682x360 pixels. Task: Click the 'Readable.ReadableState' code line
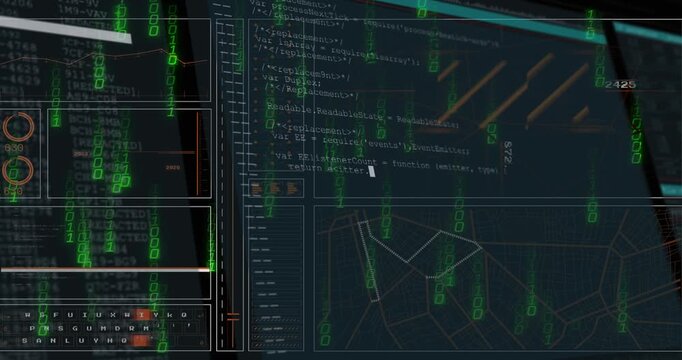[x=362, y=117]
